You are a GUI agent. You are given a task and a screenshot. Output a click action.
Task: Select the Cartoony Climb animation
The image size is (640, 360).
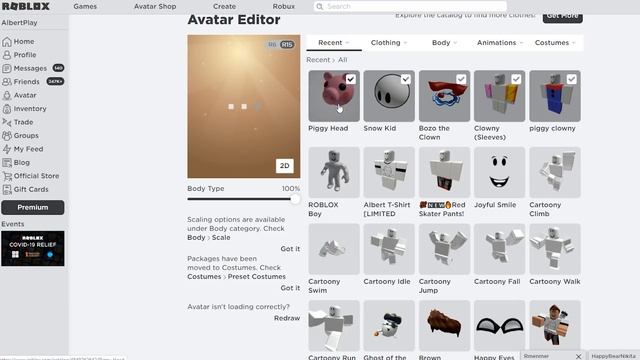555,173
